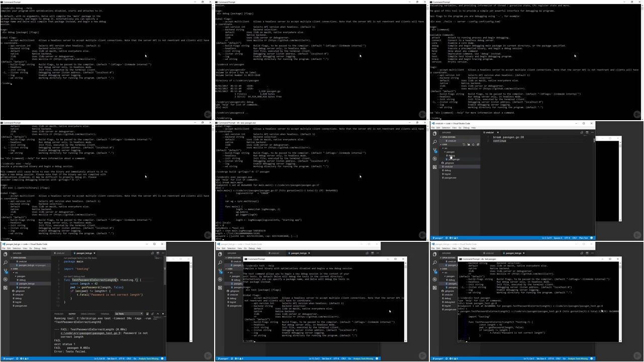644x362 pixels.
Task: Click the 'passgen*' git branch in the Go Tests window status bar
Action: (x=9, y=358)
